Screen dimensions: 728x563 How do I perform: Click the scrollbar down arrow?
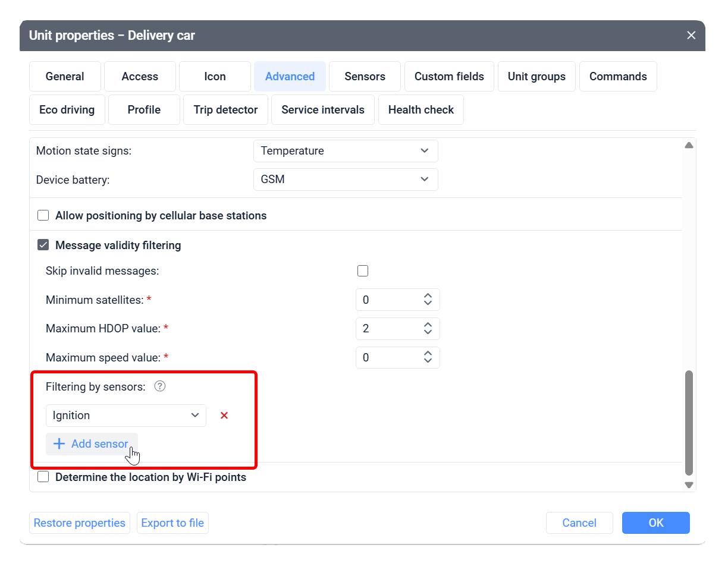pyautogui.click(x=689, y=485)
